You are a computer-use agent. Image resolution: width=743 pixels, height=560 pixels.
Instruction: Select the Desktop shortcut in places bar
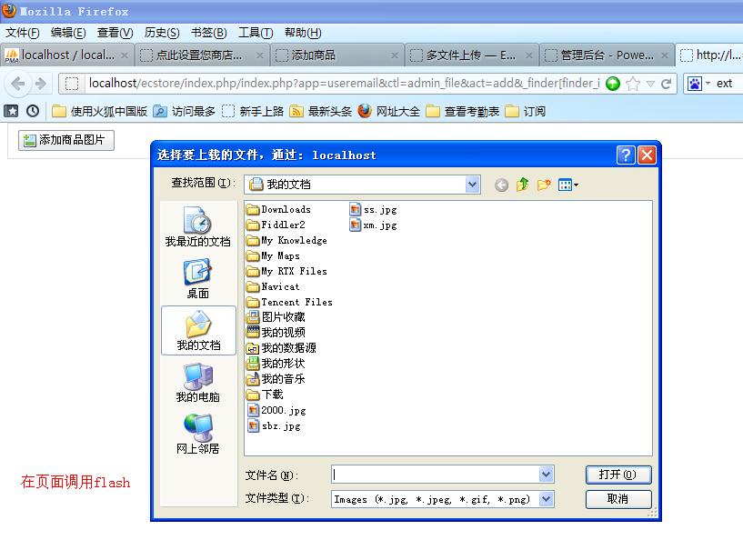click(197, 278)
